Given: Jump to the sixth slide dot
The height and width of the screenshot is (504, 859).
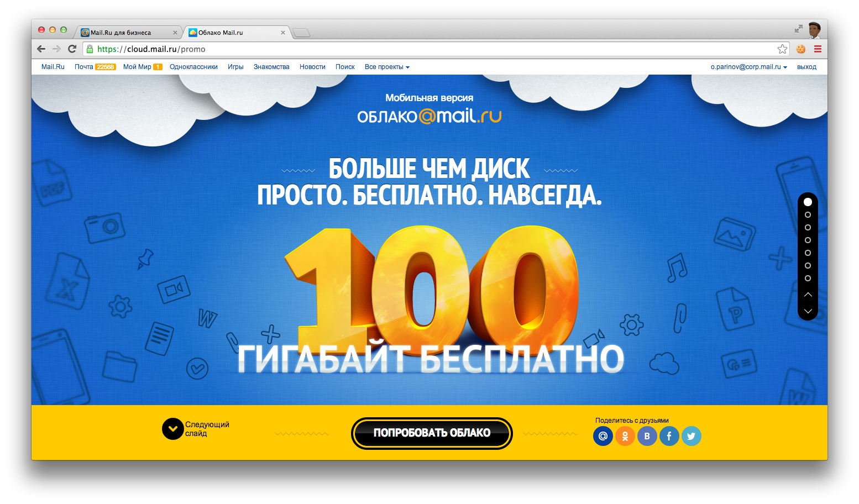Looking at the screenshot, I should pos(808,266).
